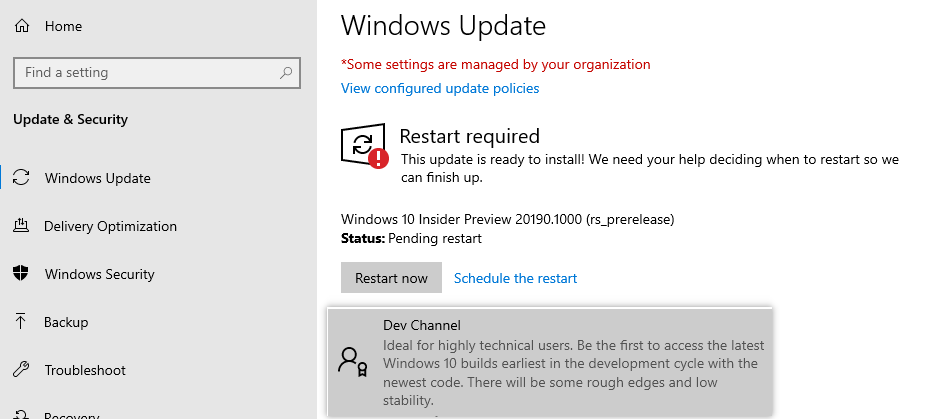Click the Dev Channel insider user icon
Viewport: 927px width, 419px height.
click(x=352, y=362)
